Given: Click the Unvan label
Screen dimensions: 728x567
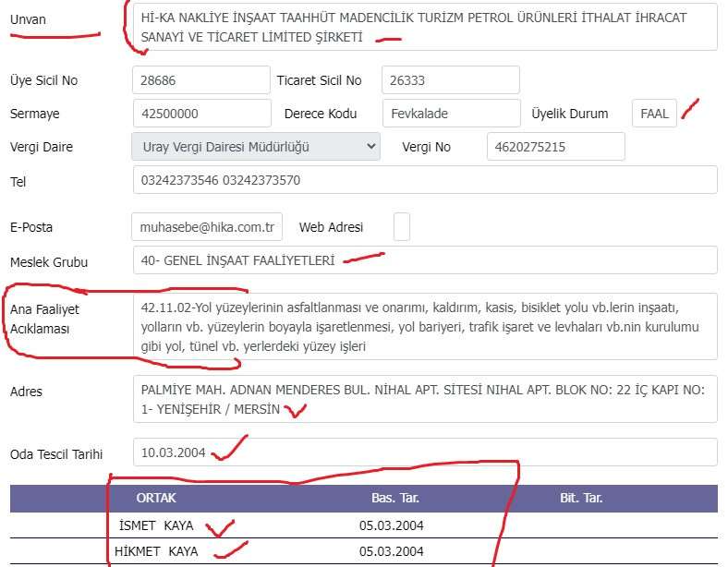Looking at the screenshot, I should (x=28, y=19).
